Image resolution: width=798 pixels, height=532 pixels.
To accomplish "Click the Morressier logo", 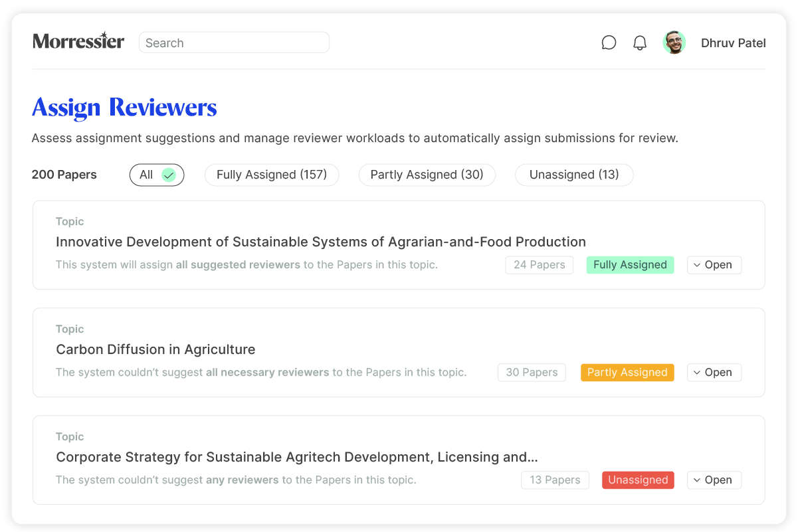I will tap(78, 41).
